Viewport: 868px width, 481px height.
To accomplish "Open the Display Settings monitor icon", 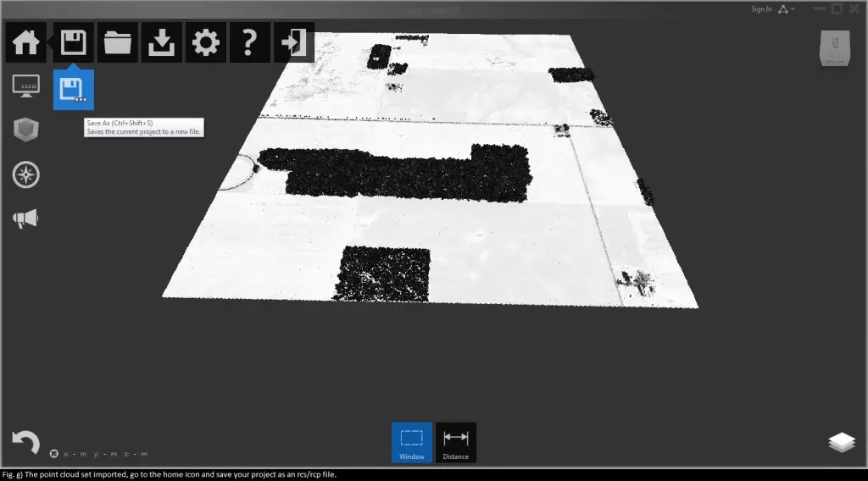I will click(x=26, y=86).
